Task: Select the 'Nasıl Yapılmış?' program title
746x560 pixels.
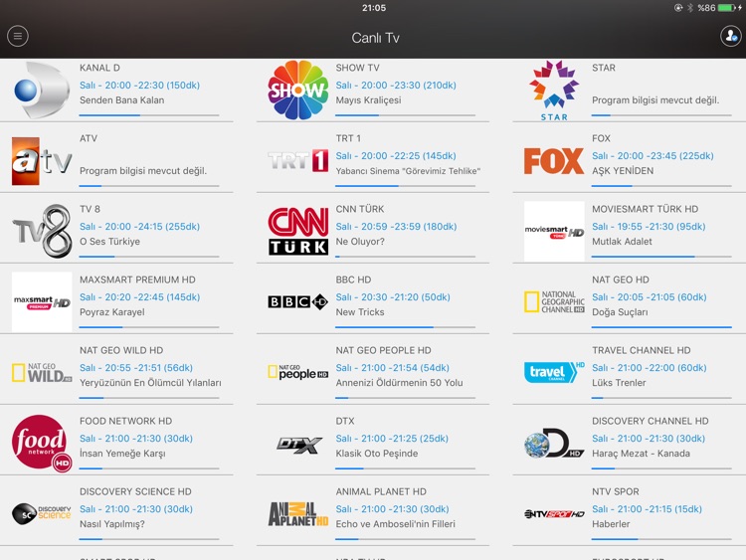Action: (111, 524)
